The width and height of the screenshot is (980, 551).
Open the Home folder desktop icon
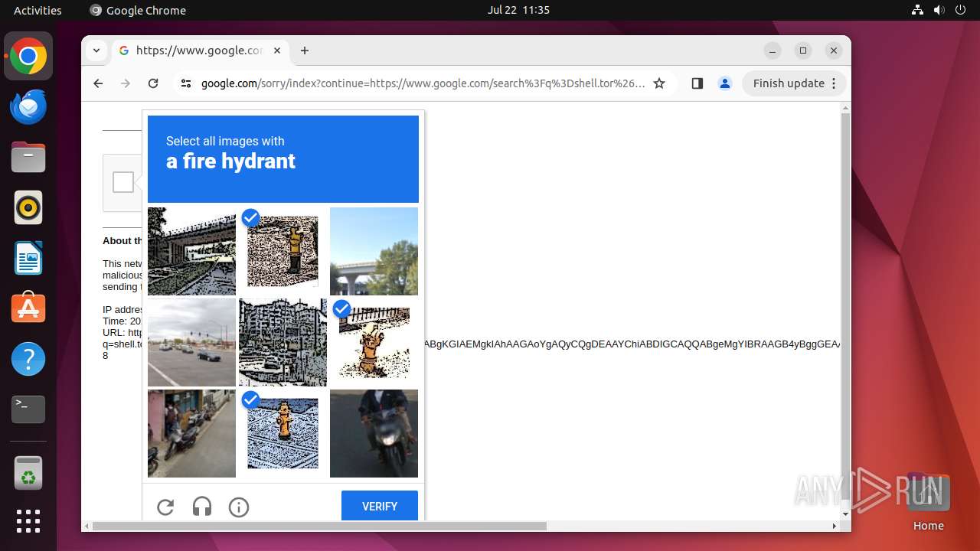click(928, 501)
